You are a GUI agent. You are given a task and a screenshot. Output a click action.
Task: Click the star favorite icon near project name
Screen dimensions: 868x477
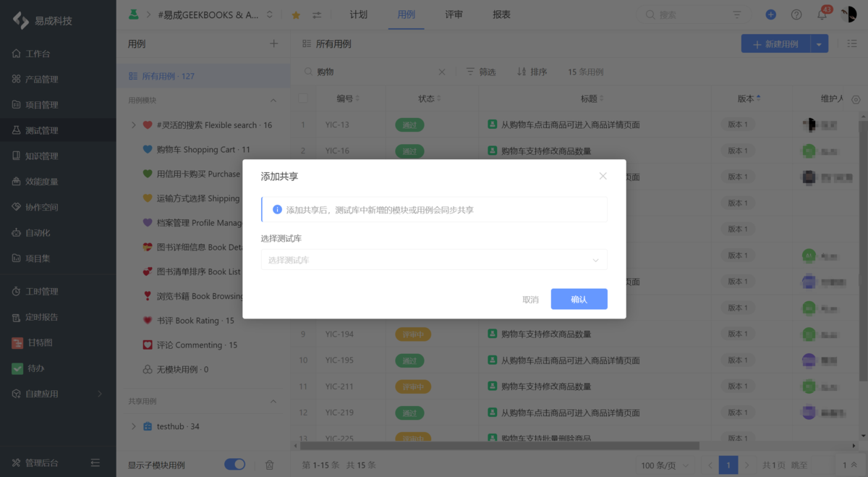296,14
